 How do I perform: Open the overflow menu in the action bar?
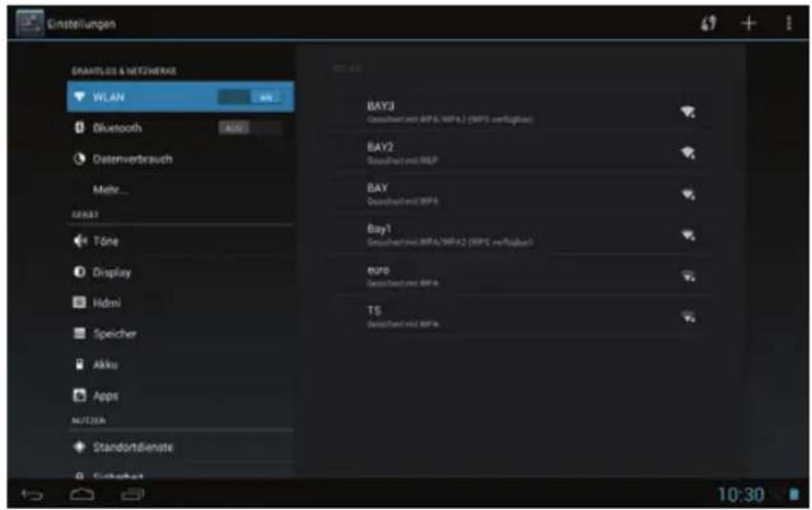pos(789,23)
